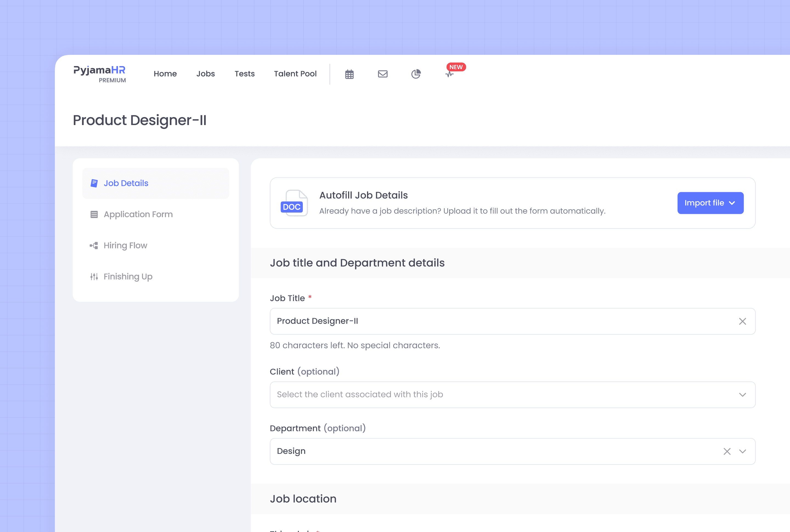
Task: Click the Import file button
Action: point(710,203)
